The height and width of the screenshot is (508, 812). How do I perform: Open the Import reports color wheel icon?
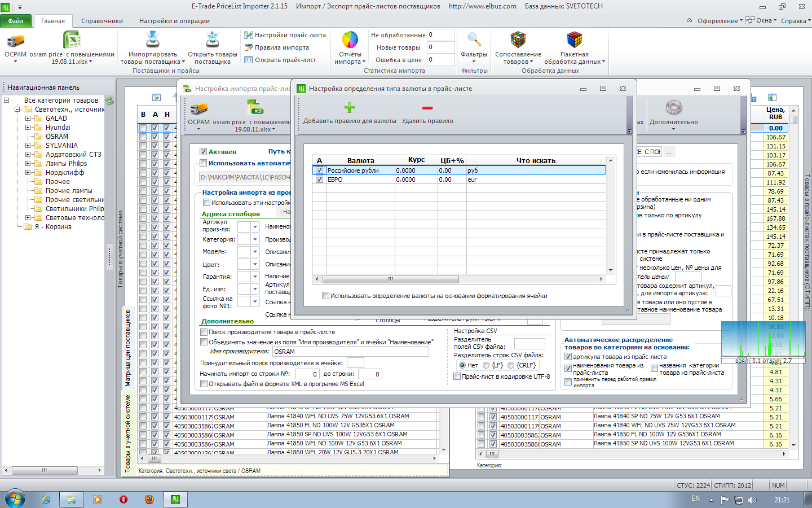(350, 40)
